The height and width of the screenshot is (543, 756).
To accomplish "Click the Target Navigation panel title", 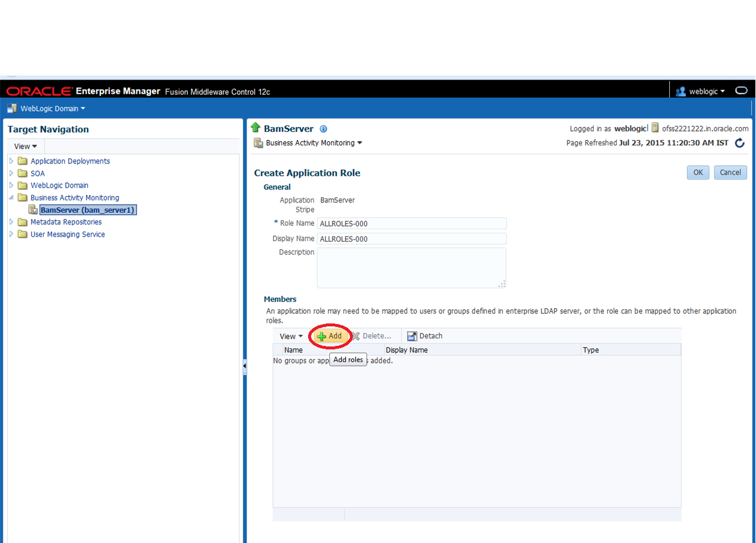I will pyautogui.click(x=48, y=129).
